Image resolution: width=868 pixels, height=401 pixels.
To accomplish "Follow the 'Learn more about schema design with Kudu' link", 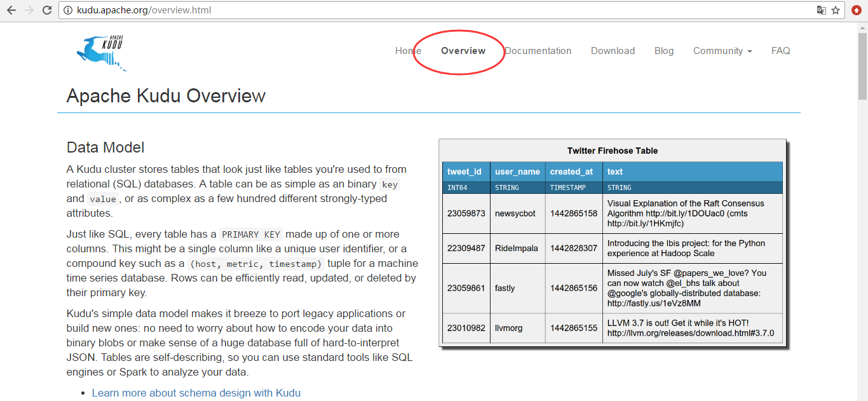I will [196, 393].
